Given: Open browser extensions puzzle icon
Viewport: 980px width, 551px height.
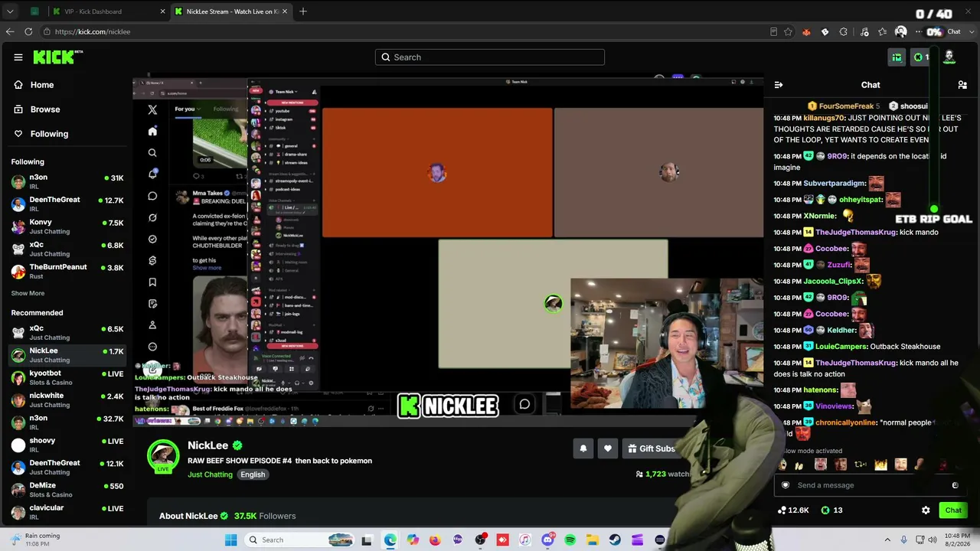Looking at the screenshot, I should [x=844, y=31].
